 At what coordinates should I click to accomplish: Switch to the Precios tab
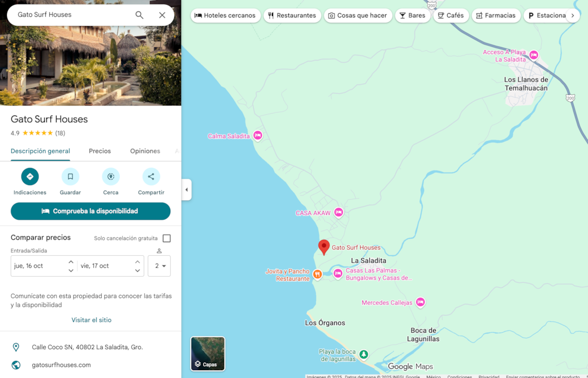[x=100, y=151]
